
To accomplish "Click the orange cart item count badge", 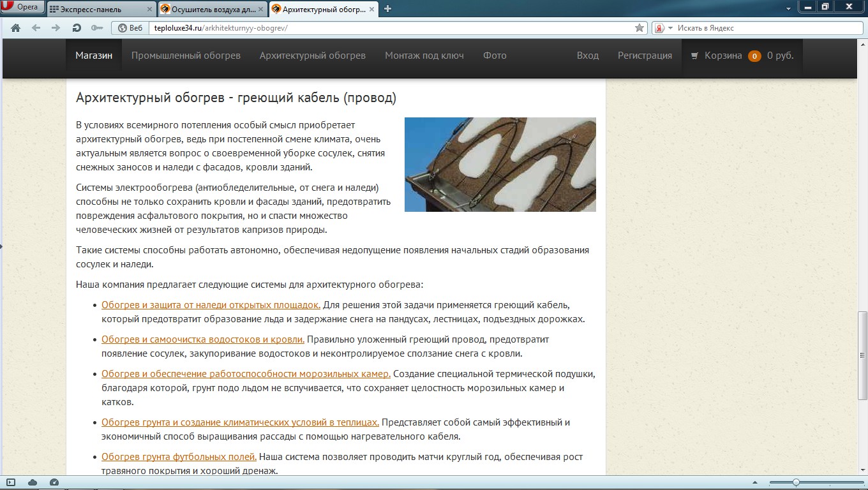I will (x=754, y=56).
